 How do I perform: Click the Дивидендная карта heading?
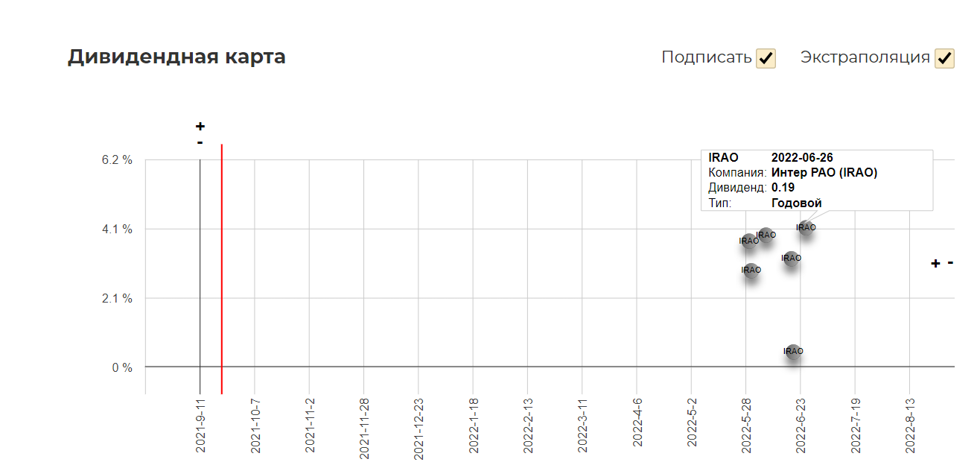[x=176, y=57]
